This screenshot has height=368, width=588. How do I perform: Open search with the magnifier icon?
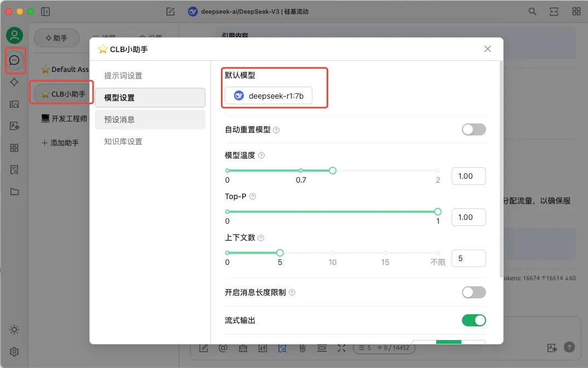click(532, 12)
